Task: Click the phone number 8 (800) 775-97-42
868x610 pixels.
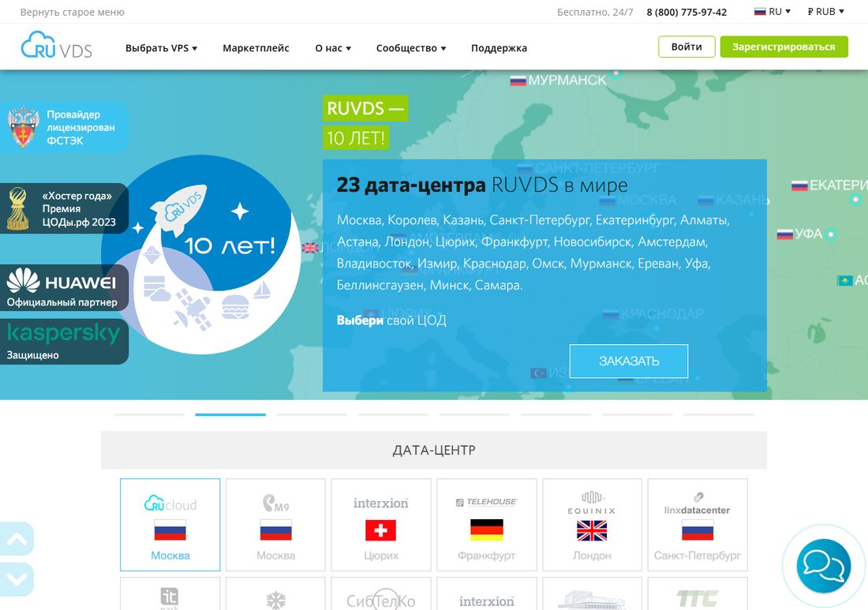Action: [x=687, y=12]
